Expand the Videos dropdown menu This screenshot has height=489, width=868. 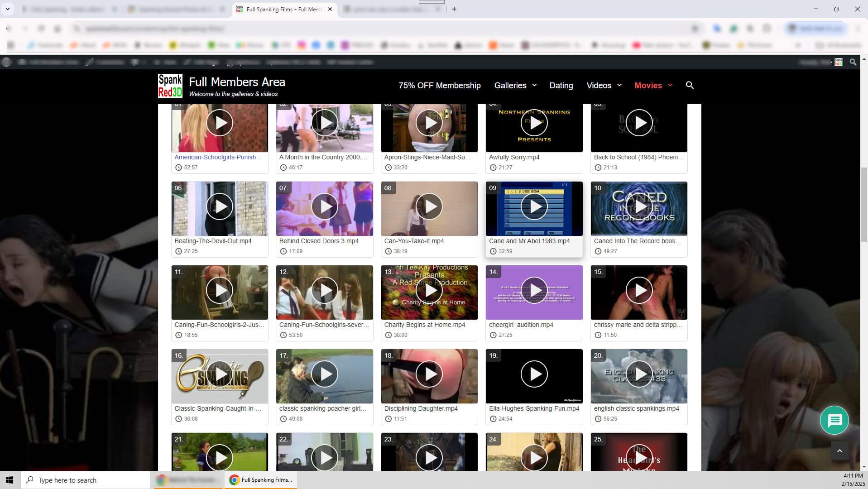point(604,85)
